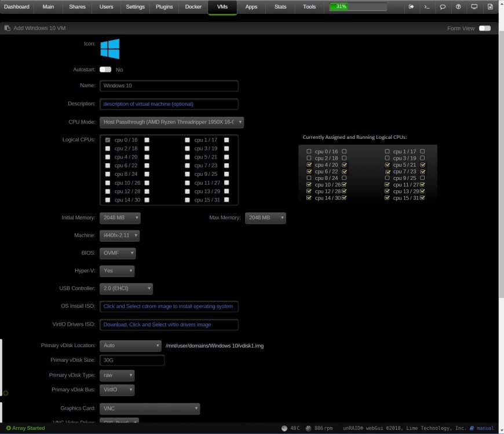Viewport: 504px width, 434px height.
Task: Click the manual link in footer
Action: coord(485,428)
